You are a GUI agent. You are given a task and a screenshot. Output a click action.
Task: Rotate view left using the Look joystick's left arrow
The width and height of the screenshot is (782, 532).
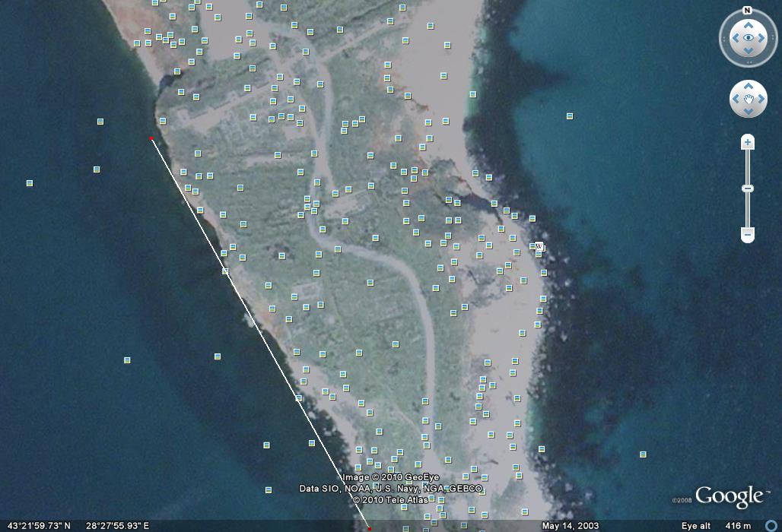[735, 38]
